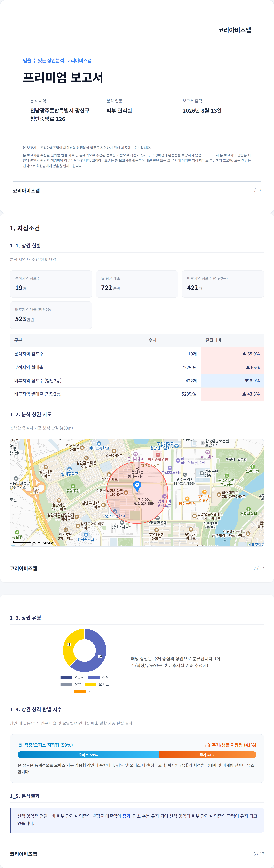Click the 피부 관리실 업종 text

(119, 110)
